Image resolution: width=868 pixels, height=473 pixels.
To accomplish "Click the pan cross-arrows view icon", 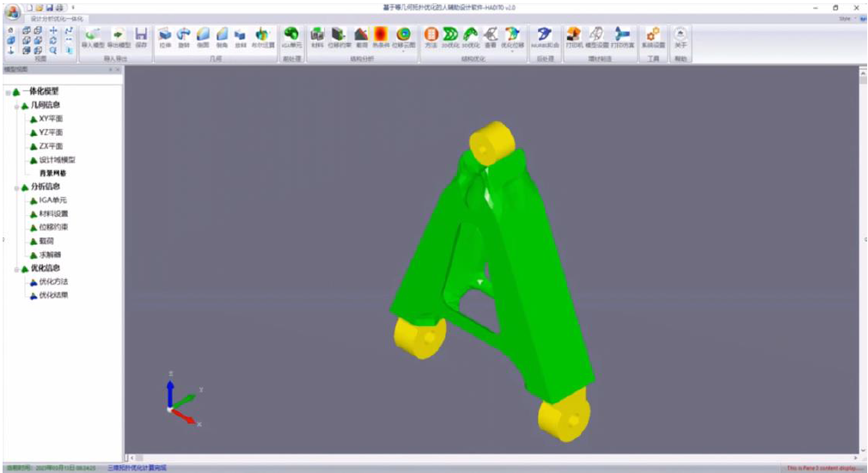I will [x=53, y=30].
